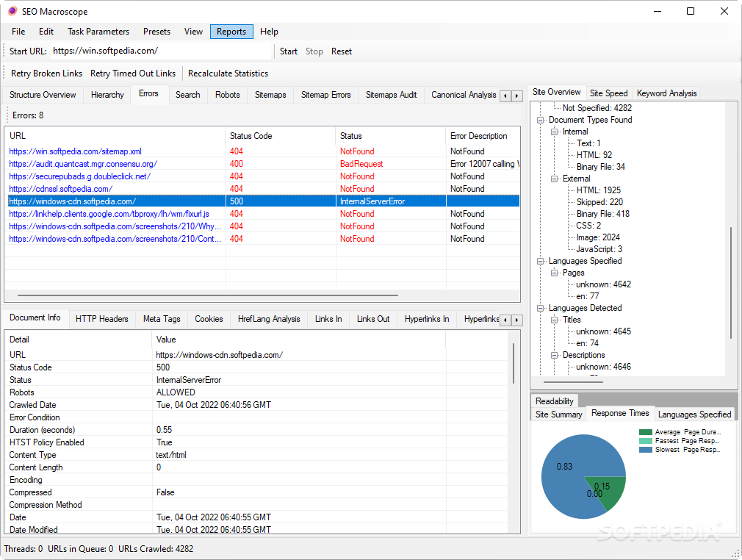Switch to Robots tab
742x560 pixels.
coord(228,95)
